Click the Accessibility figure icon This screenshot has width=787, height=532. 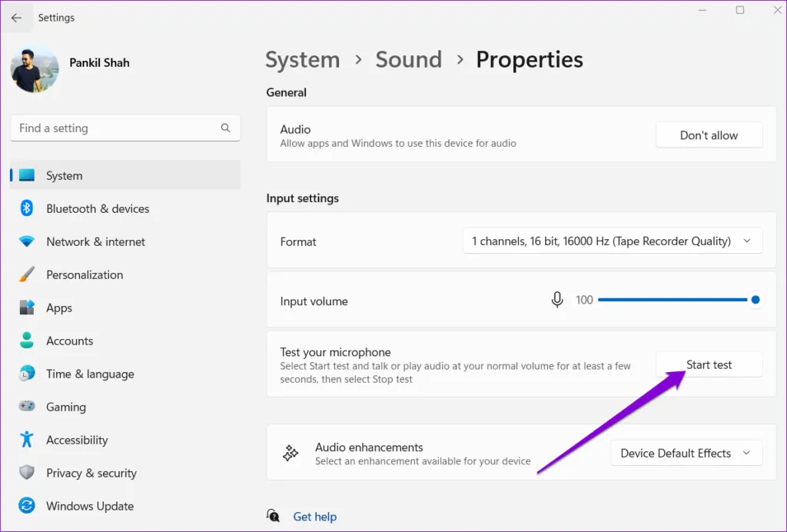27,440
